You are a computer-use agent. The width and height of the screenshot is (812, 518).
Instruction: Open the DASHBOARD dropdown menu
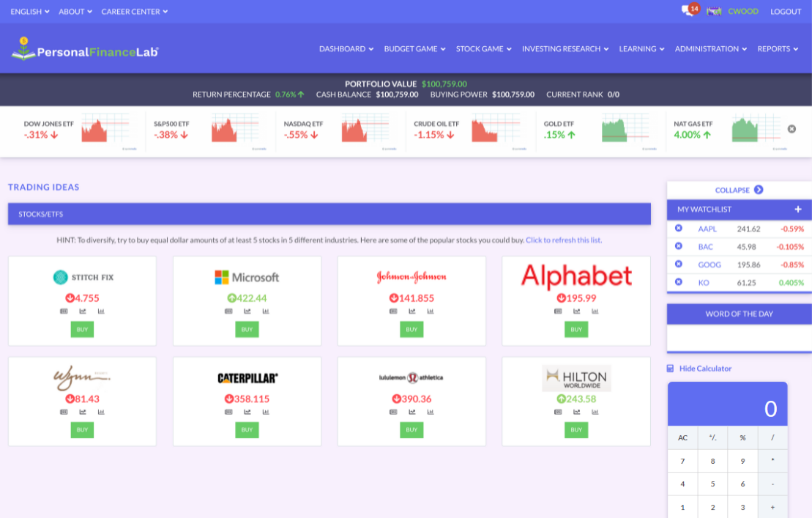click(x=346, y=48)
